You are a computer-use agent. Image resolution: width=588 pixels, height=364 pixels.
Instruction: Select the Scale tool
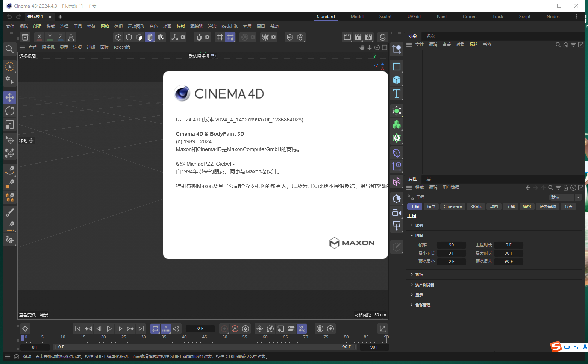point(10,124)
